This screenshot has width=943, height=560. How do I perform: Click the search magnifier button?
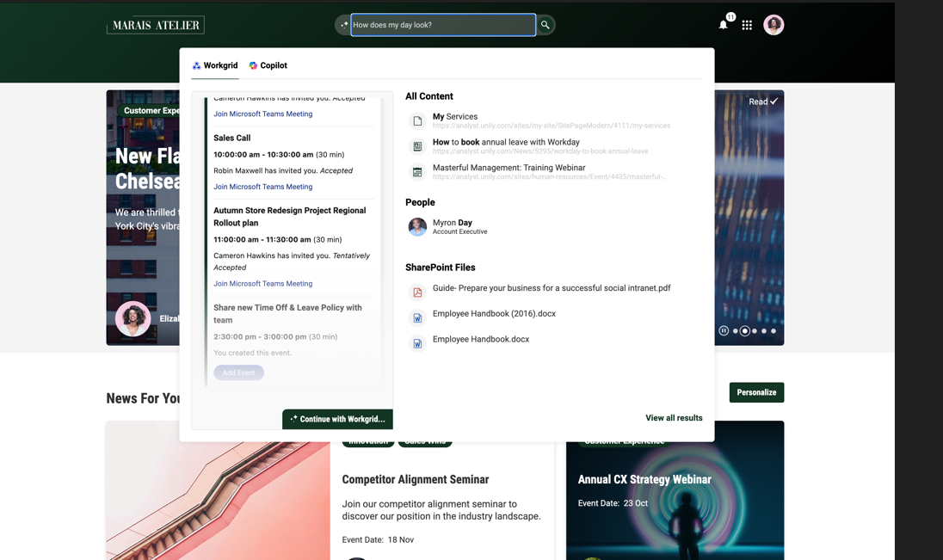[x=545, y=25]
